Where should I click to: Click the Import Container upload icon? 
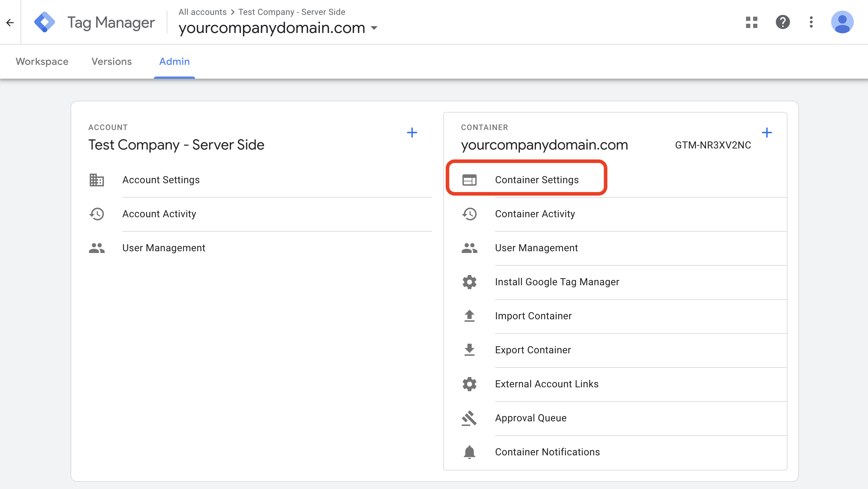click(470, 316)
